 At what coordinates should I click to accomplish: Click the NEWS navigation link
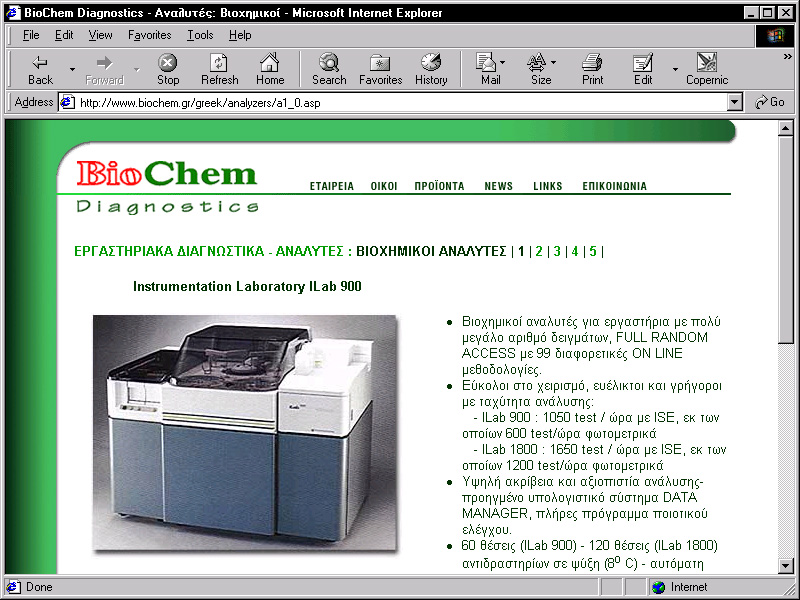498,186
